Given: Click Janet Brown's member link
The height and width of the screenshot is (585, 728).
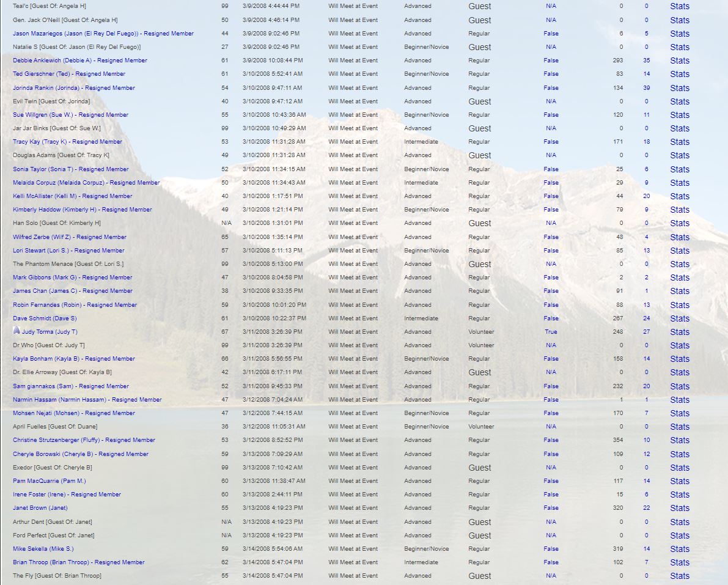Looking at the screenshot, I should tap(40, 508).
